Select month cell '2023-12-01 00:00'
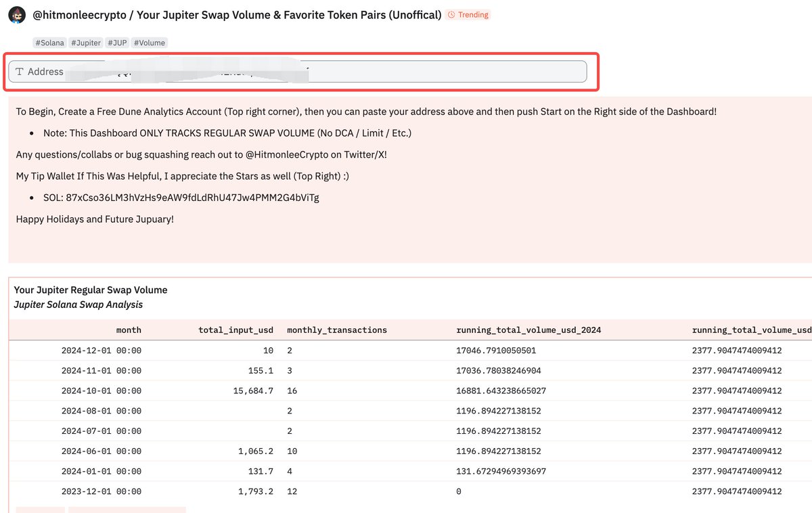This screenshot has width=812, height=513. tap(101, 491)
